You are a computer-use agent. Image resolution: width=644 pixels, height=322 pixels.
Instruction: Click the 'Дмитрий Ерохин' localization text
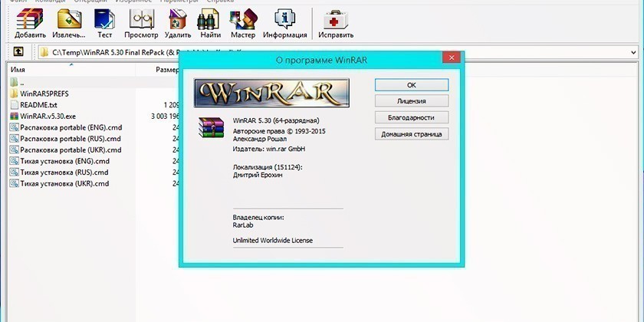tap(258, 175)
